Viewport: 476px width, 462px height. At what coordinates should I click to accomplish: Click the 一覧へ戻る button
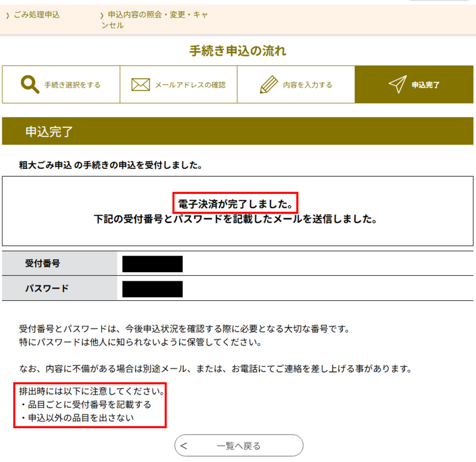click(239, 445)
